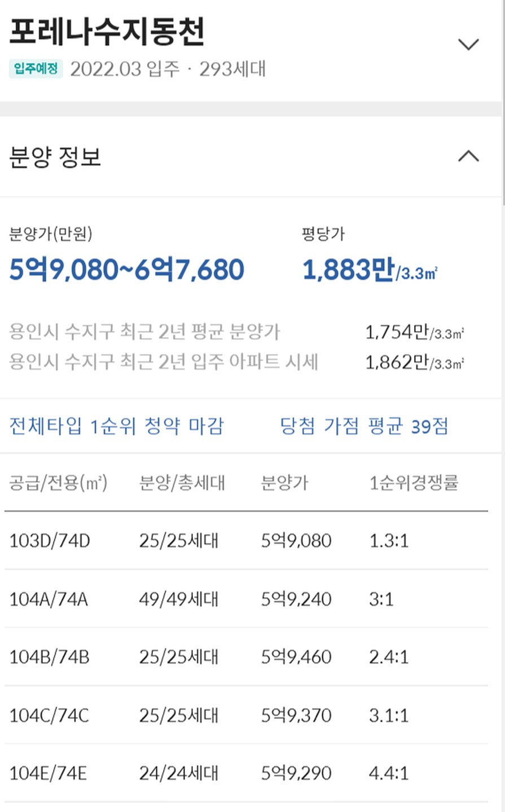The width and height of the screenshot is (505, 812).
Task: Click the 4.4:1 competition rate for 104E
Action: [x=389, y=773]
